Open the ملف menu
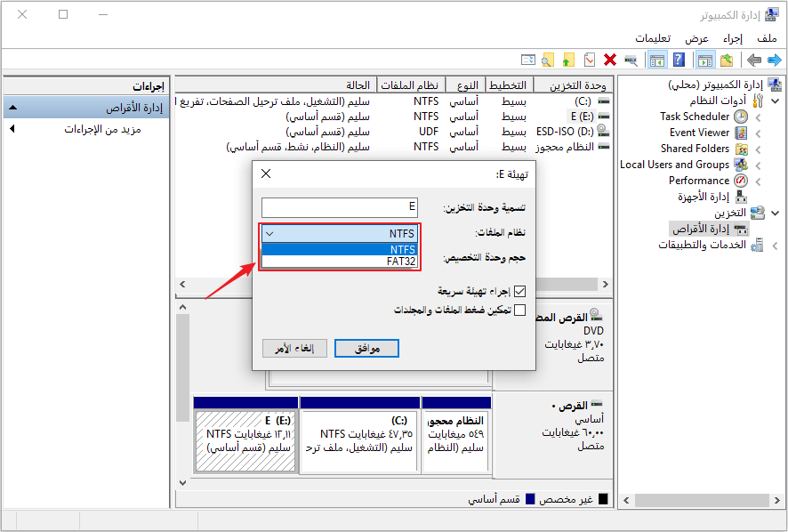This screenshot has width=788, height=532. (x=767, y=38)
